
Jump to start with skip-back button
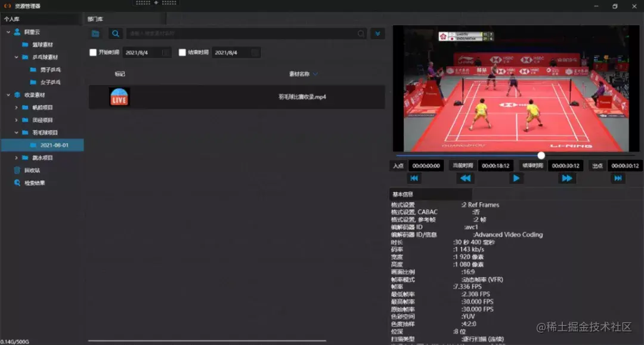[x=414, y=178]
